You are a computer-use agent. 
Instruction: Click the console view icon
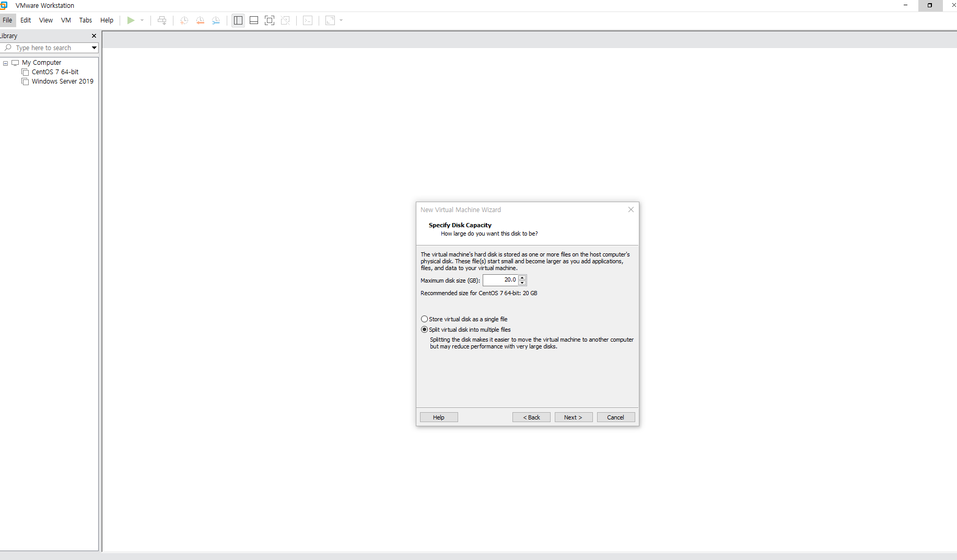pos(308,20)
